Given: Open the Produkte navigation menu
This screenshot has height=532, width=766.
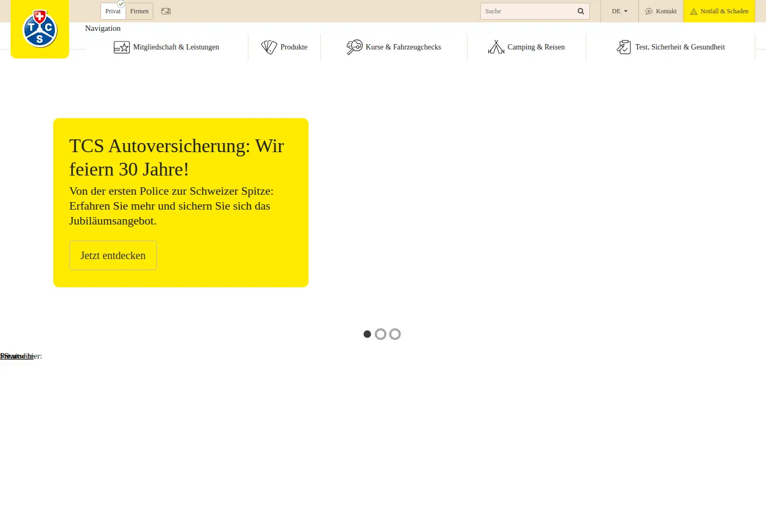Looking at the screenshot, I should [285, 47].
